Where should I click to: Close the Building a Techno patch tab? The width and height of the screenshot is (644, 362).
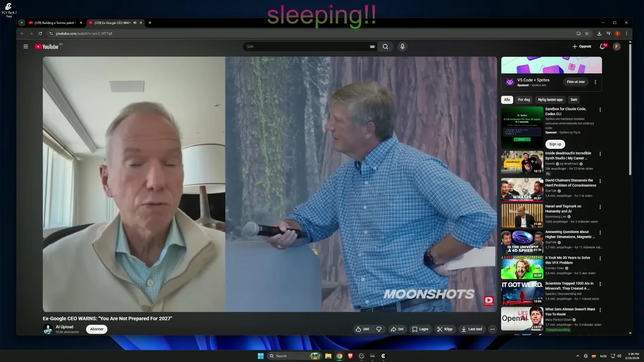coord(81,23)
